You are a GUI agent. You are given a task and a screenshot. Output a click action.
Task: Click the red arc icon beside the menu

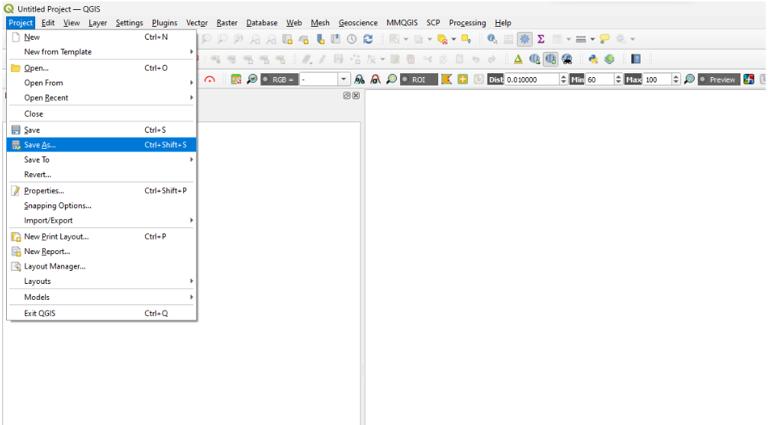pyautogui.click(x=210, y=79)
